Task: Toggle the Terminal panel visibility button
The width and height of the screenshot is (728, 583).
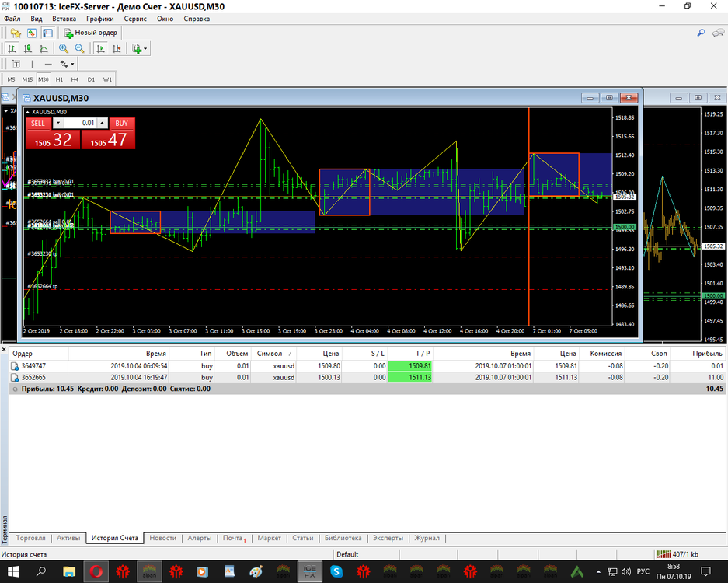Action: (47, 33)
